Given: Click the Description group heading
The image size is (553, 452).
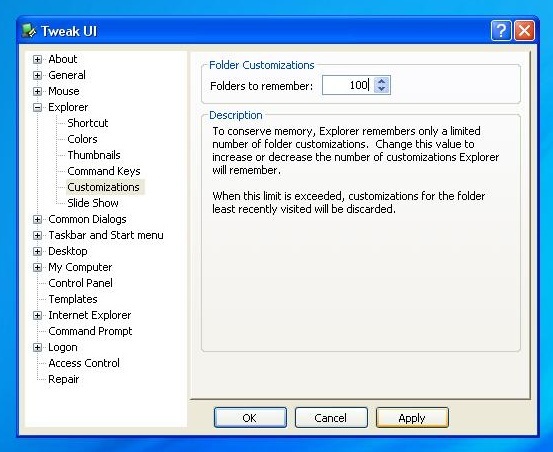Looking at the screenshot, I should [x=236, y=115].
